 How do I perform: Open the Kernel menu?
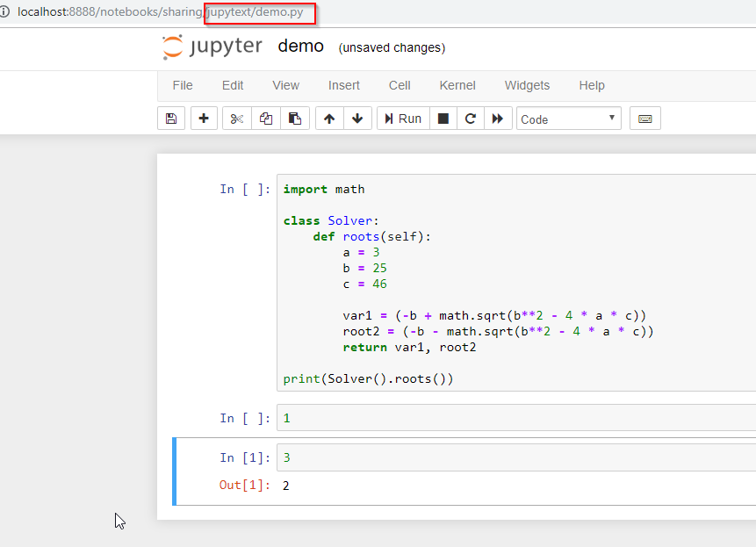pos(457,85)
